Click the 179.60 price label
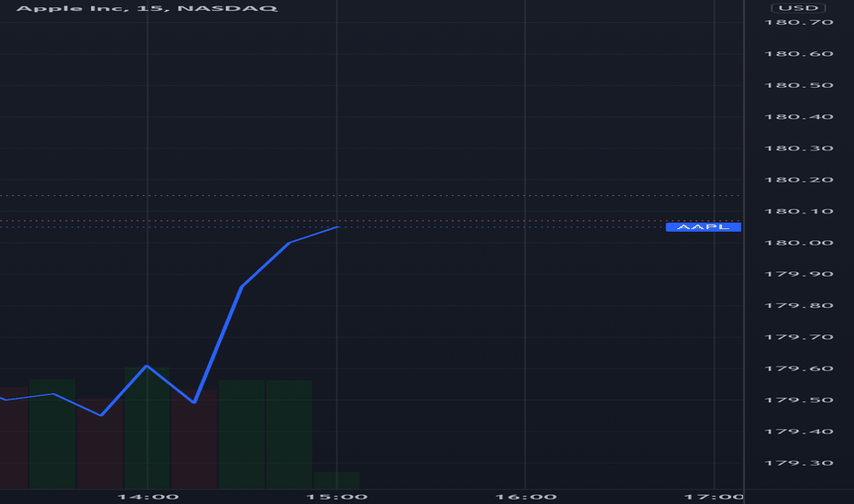 [x=799, y=369]
